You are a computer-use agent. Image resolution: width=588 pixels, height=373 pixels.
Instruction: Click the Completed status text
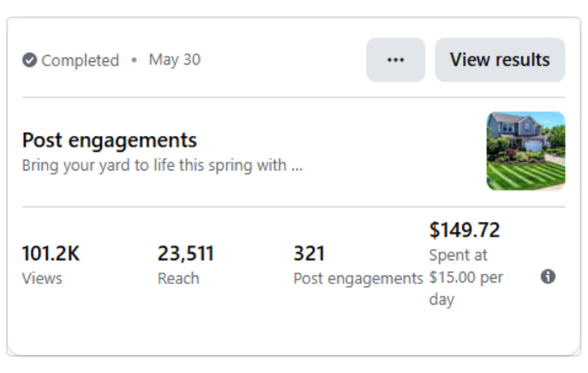80,61
